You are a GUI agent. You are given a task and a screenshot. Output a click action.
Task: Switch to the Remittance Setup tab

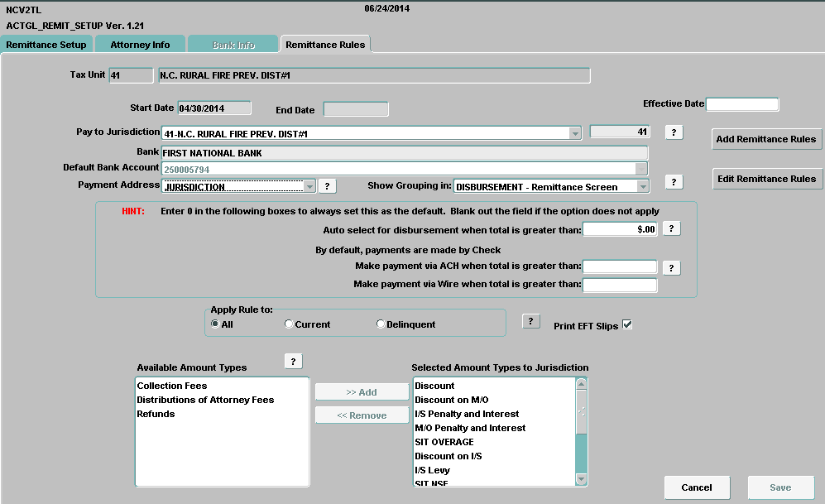point(46,45)
